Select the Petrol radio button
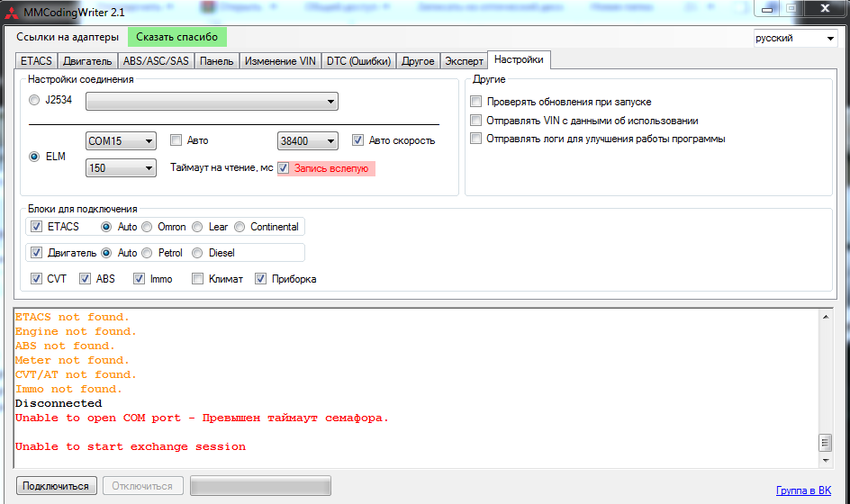 click(x=147, y=253)
